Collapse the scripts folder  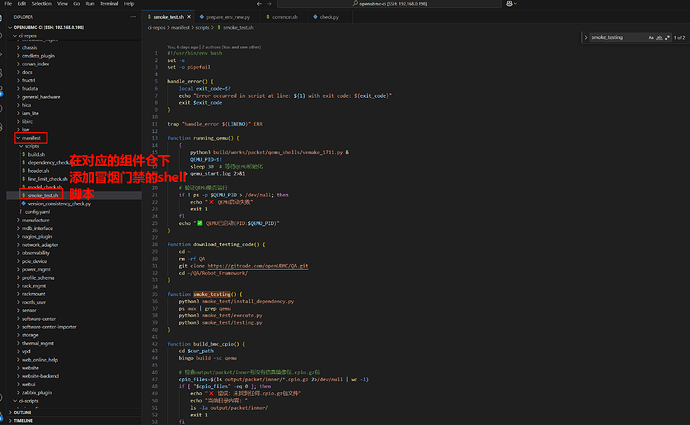[x=32, y=146]
